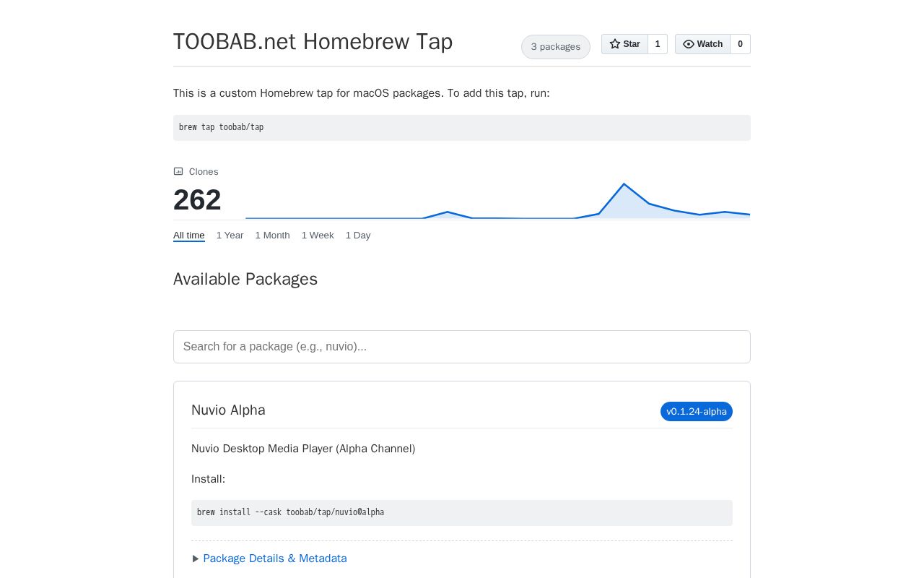
Task: Click the brew tap toobab/tap command
Action: click(x=462, y=128)
